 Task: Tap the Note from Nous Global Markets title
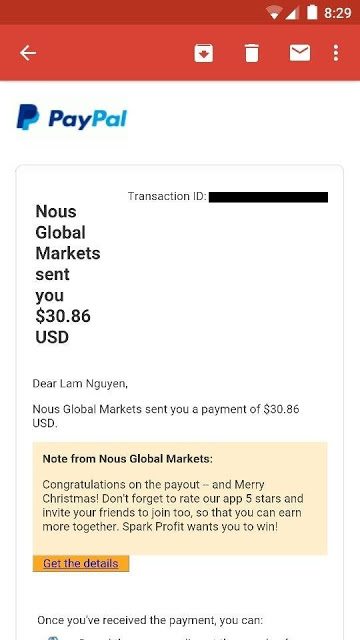pos(127,459)
